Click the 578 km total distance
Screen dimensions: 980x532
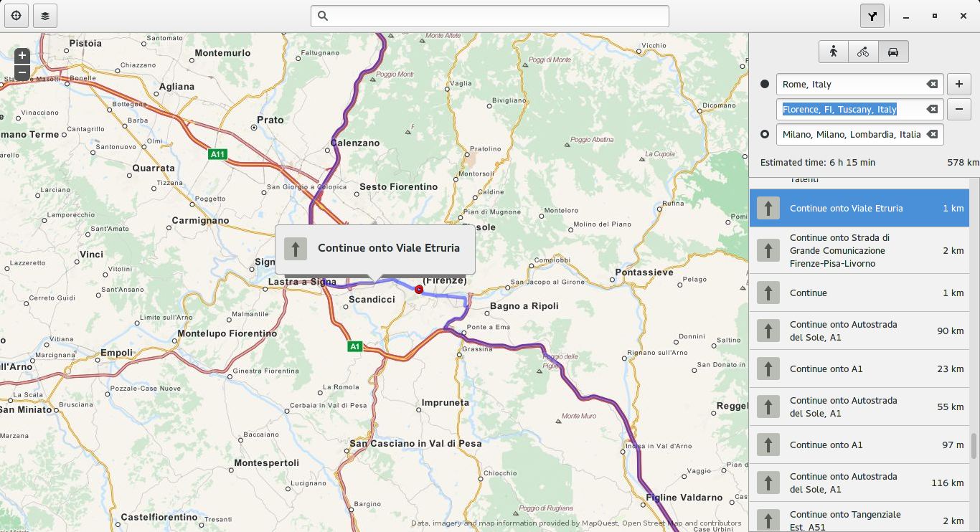pyautogui.click(x=963, y=163)
